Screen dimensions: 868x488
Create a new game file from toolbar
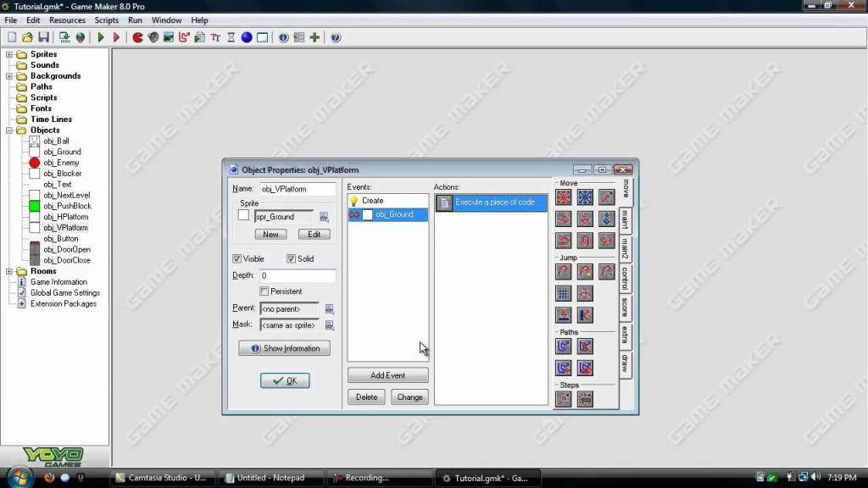(12, 37)
